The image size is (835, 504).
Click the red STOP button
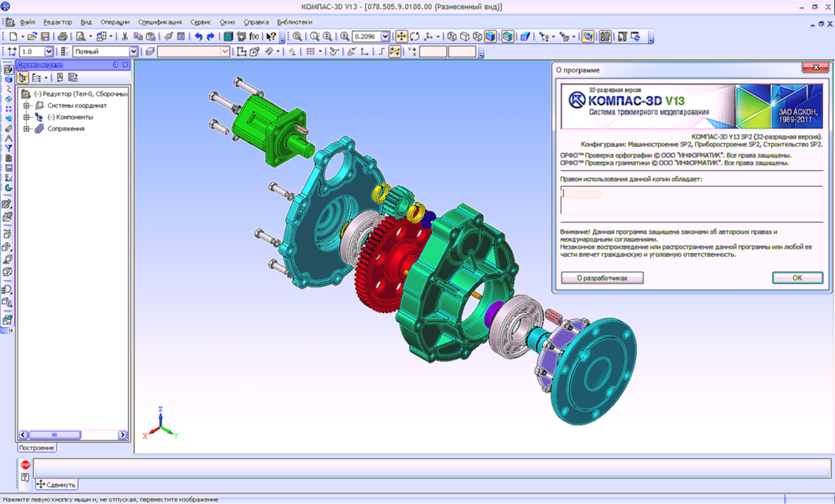(x=26, y=465)
